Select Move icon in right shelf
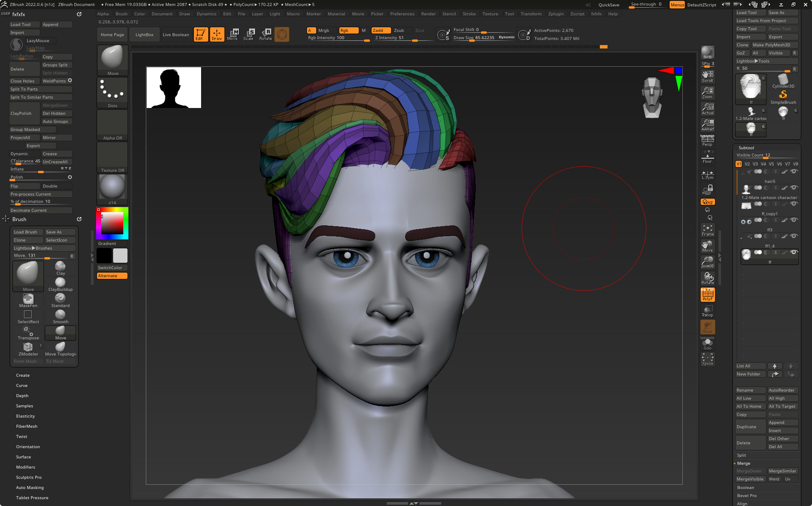 click(707, 246)
